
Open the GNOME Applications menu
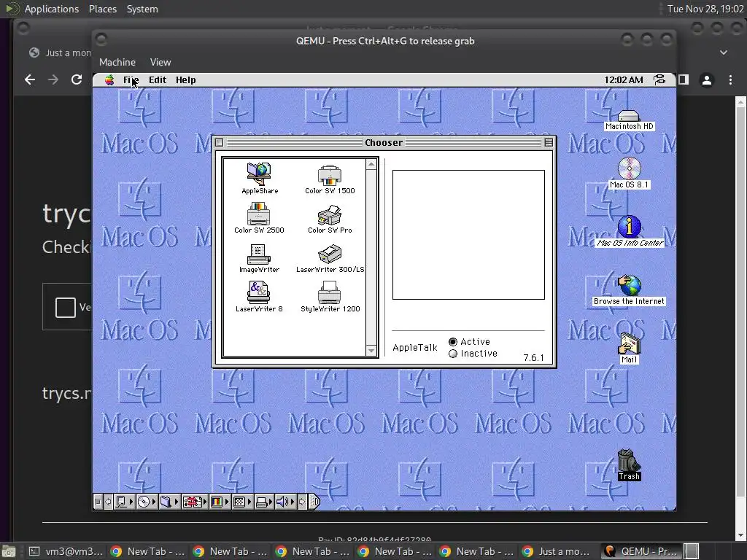tap(52, 9)
